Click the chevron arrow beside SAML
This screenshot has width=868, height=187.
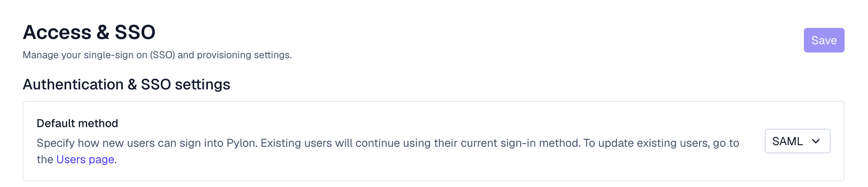[x=816, y=141]
